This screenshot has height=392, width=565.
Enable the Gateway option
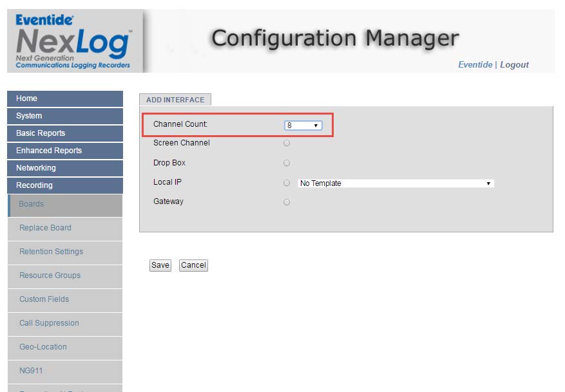tap(286, 201)
